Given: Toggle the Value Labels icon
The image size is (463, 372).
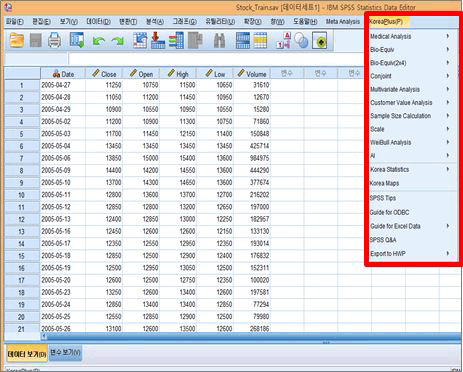Looking at the screenshot, I should click(x=283, y=40).
